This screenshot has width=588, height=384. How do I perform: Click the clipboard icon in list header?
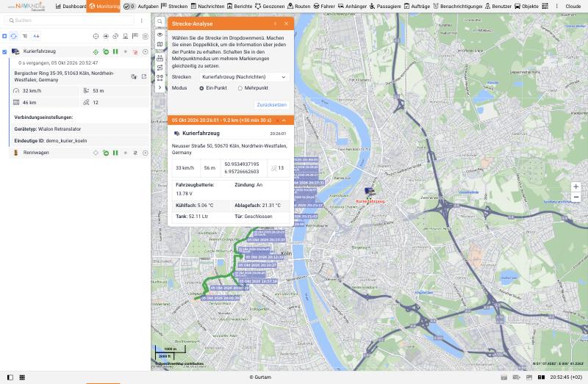(145, 36)
